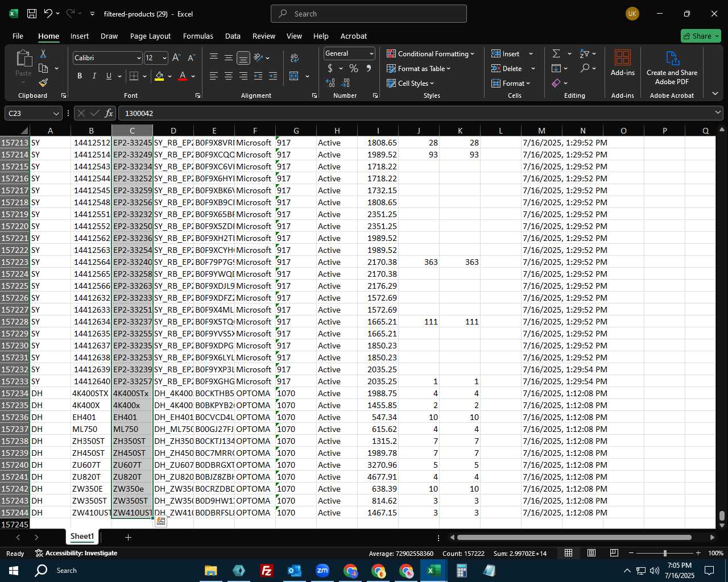The height and width of the screenshot is (582, 728).
Task: Click the Windows Start button
Action: point(14,570)
